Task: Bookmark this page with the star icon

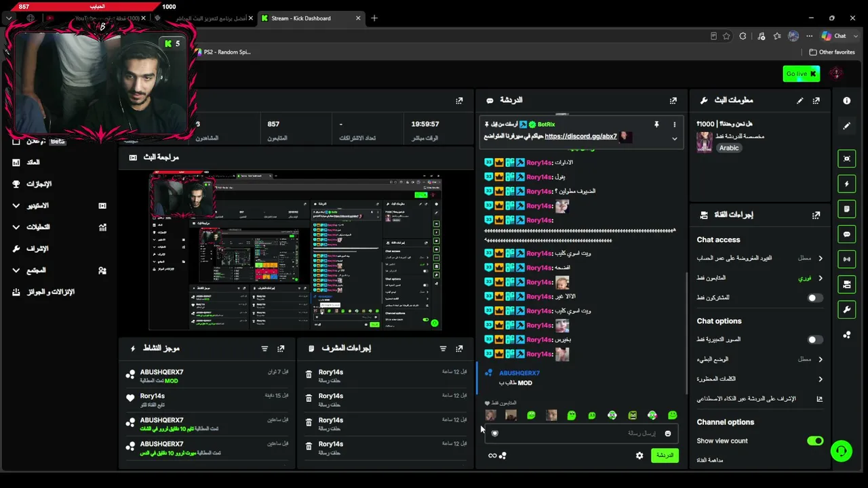Action: click(726, 36)
